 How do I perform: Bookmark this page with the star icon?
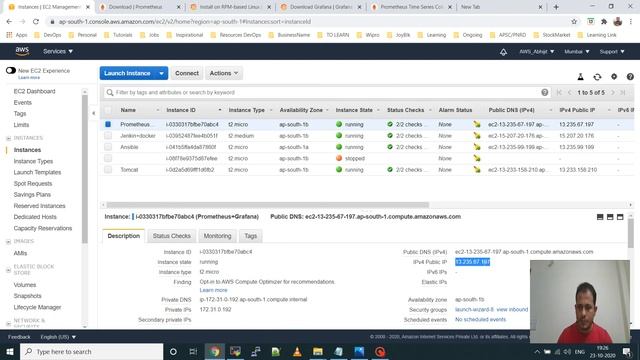[574, 22]
